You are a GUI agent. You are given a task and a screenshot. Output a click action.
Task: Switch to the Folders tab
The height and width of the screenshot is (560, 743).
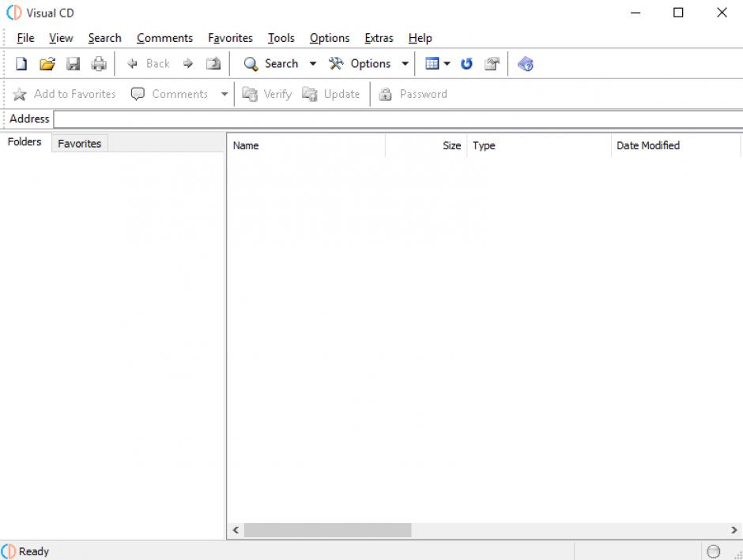(x=25, y=142)
